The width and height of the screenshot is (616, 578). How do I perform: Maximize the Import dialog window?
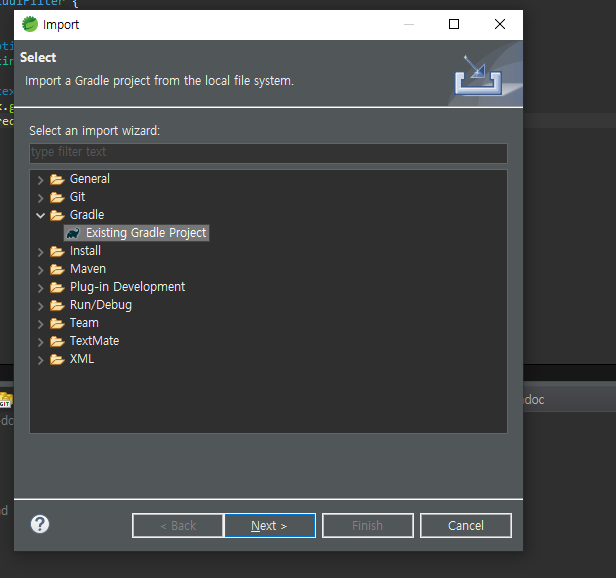click(x=454, y=24)
